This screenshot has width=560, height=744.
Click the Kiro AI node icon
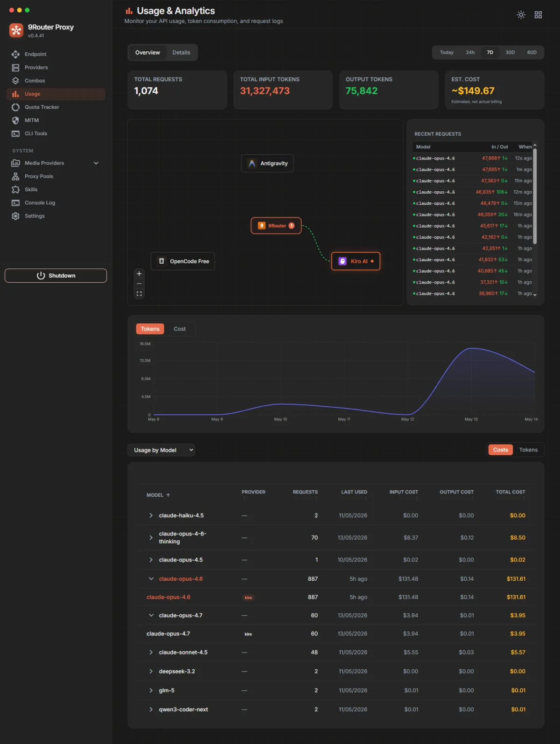[x=342, y=261]
